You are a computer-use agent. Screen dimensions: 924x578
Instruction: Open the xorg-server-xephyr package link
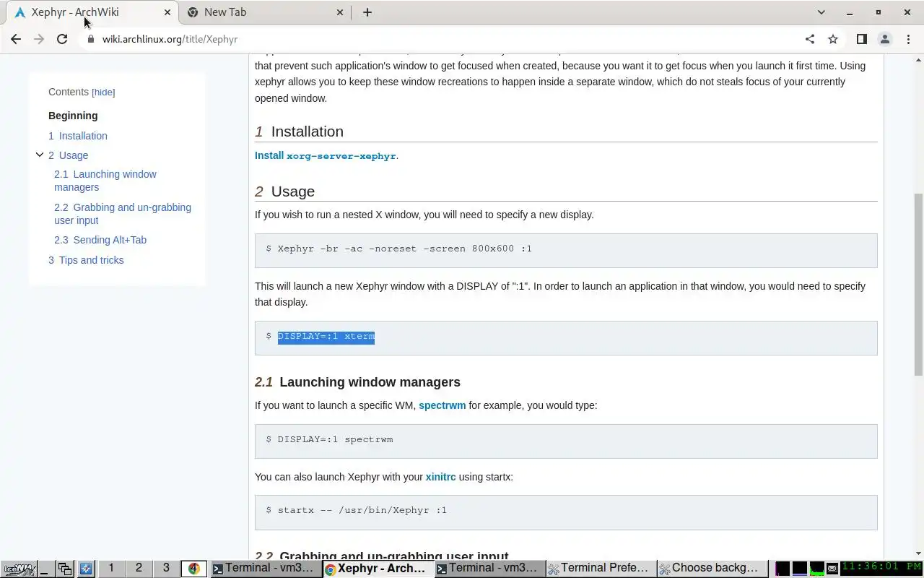tap(341, 156)
